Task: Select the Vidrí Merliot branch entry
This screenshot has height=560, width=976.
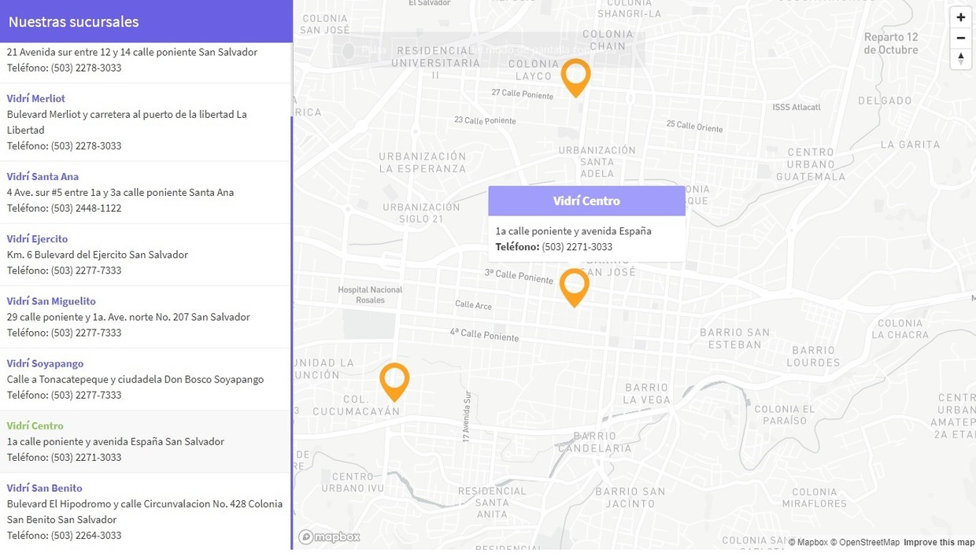Action: 35,98
